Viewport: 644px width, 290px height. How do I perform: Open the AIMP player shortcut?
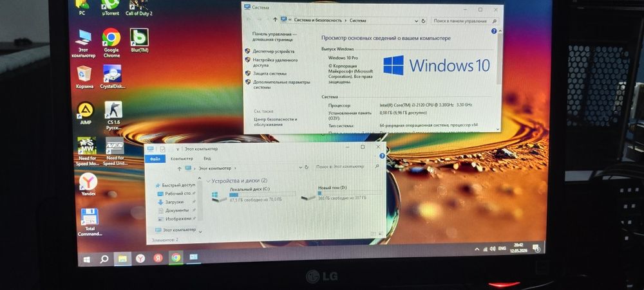click(86, 113)
